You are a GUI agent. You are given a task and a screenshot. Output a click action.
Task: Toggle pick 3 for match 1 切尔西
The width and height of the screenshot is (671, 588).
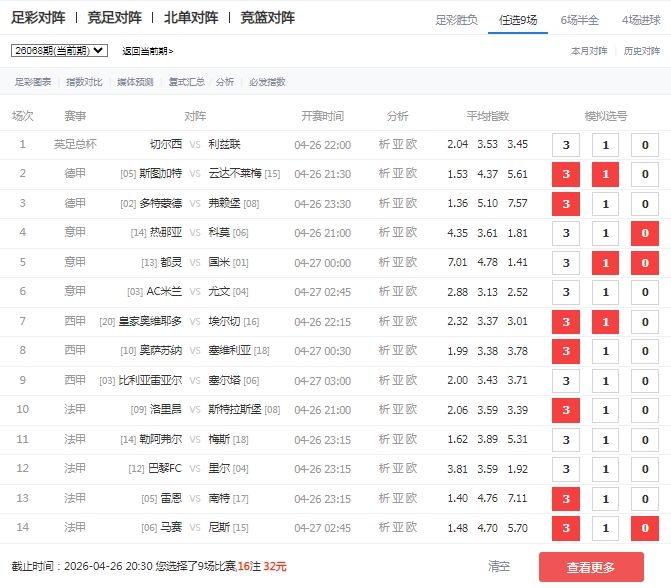click(565, 145)
